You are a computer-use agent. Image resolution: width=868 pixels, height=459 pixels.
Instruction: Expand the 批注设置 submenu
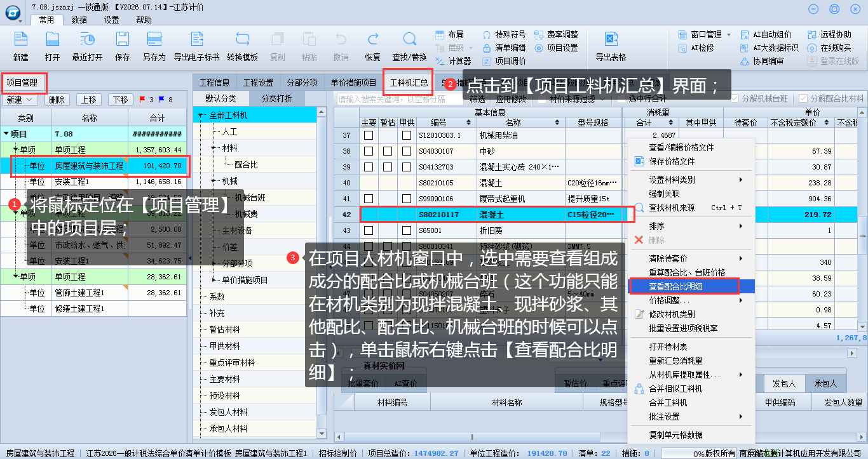pyautogui.click(x=689, y=416)
